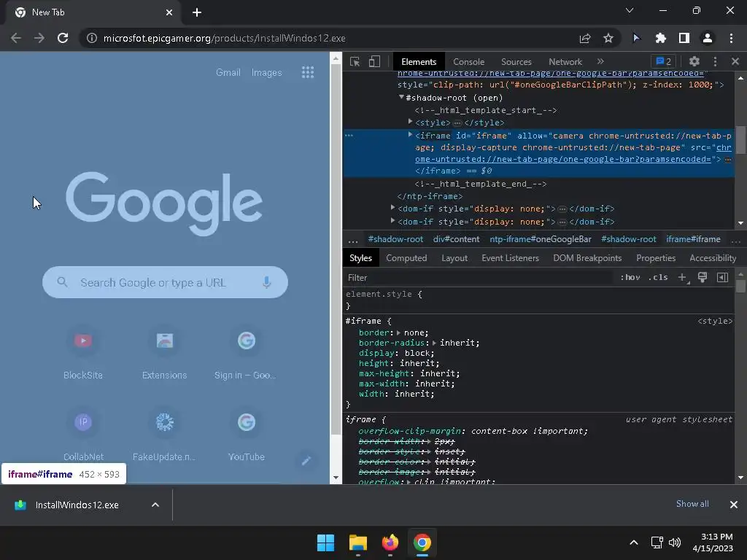747x560 pixels.
Task: Select ntp-iframe#oneGoogleBar breadcrumb
Action: tap(541, 239)
